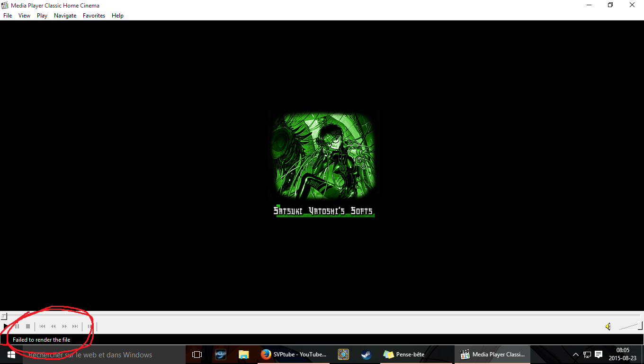The height and width of the screenshot is (364, 644).
Task: Open the Help menu
Action: [117, 16]
